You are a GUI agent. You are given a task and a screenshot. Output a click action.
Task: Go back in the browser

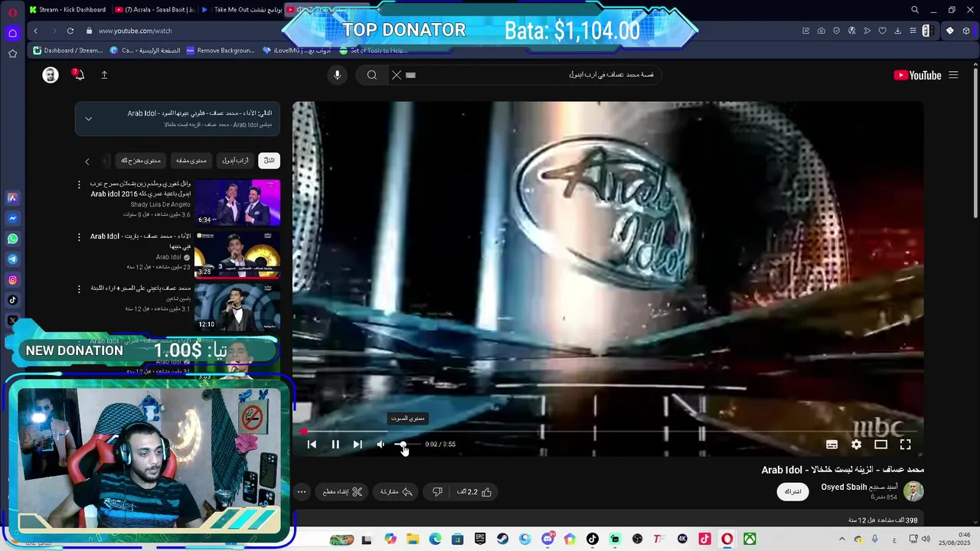pos(35,31)
